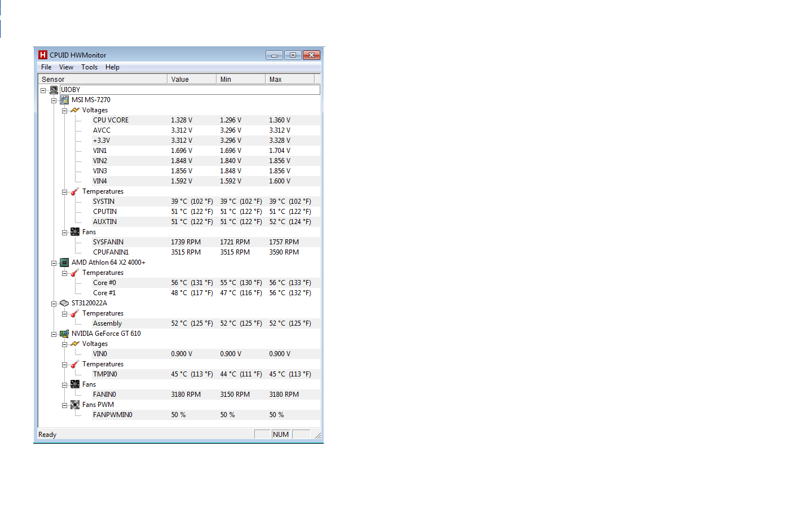This screenshot has height=508, width=812.
Task: Click the Max column header
Action: 290,79
